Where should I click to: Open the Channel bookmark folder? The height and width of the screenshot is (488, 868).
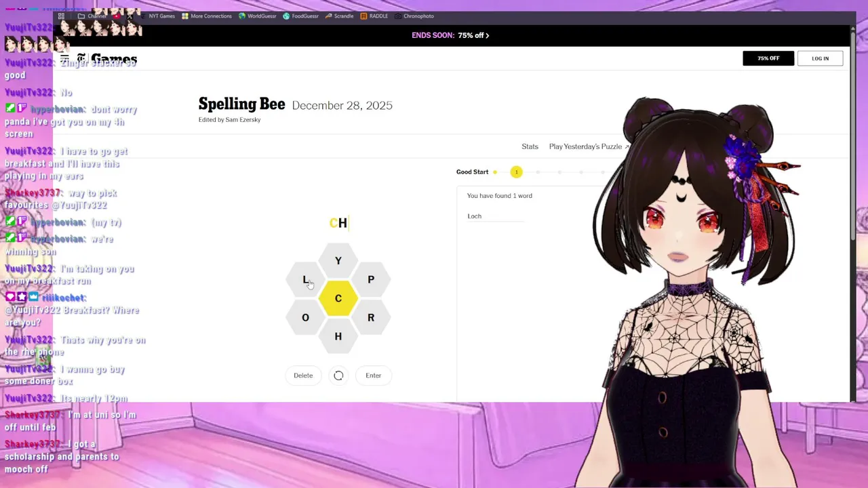click(x=92, y=16)
